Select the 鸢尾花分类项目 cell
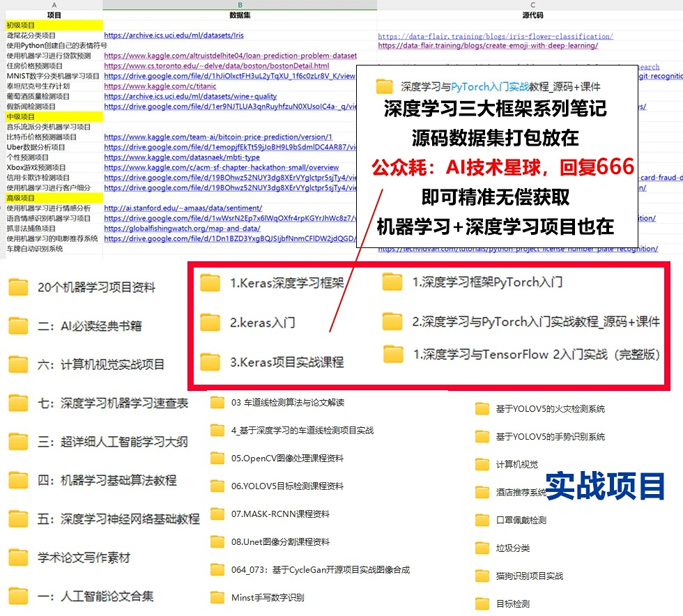683x616 pixels. pos(54,36)
